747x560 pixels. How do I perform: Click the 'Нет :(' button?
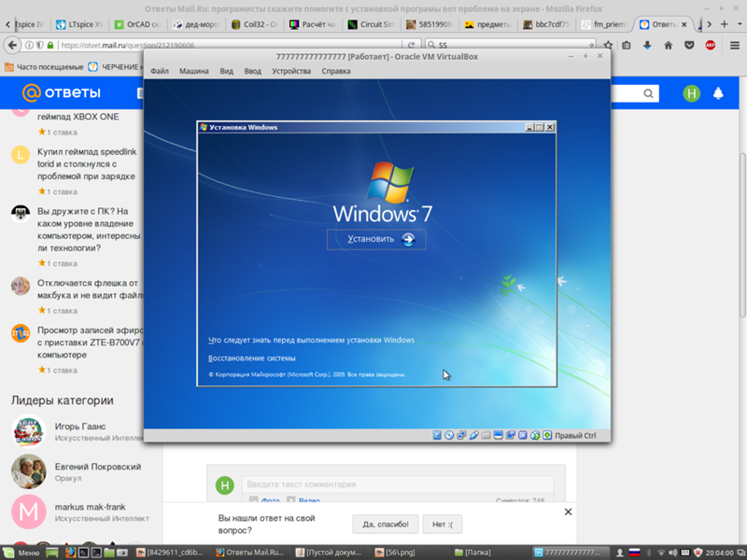coord(443,525)
